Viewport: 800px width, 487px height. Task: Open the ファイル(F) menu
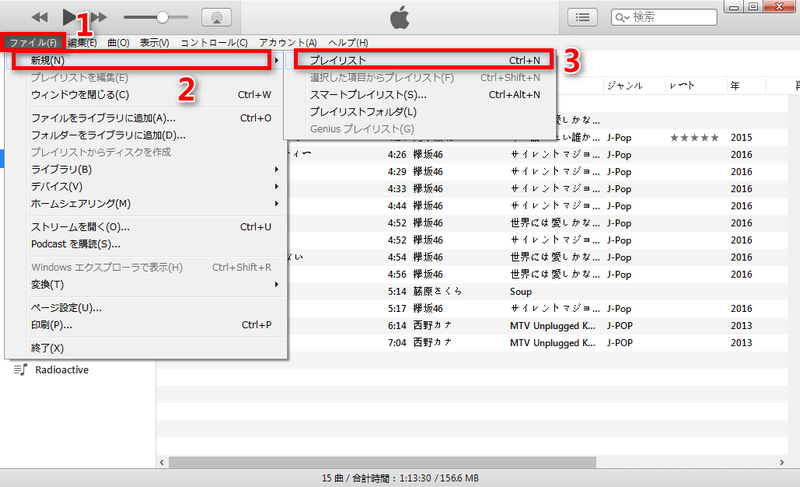tap(33, 43)
